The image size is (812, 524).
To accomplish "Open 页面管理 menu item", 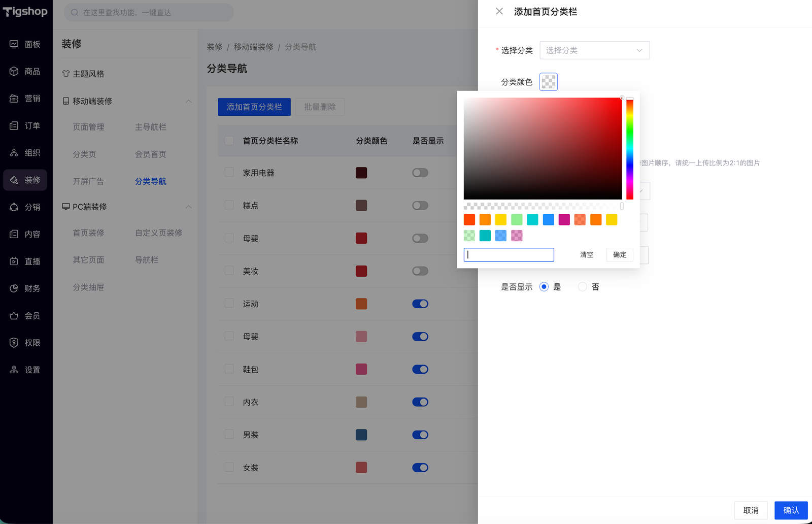I will coord(88,127).
